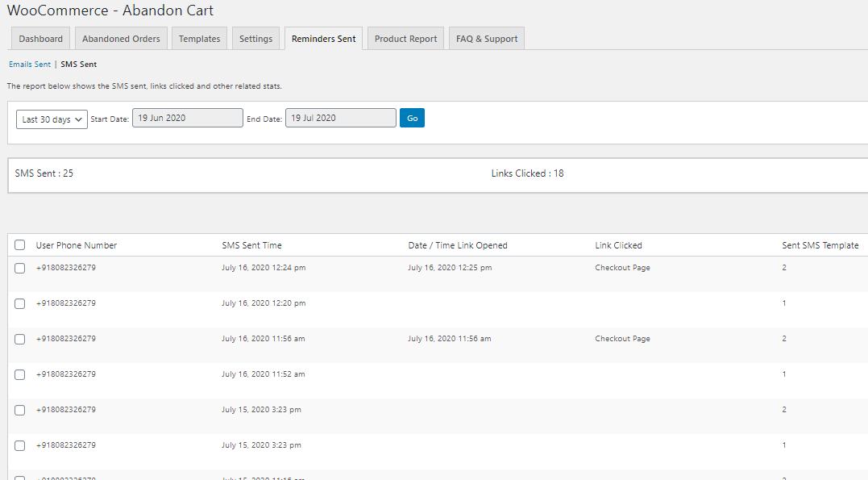Click phone number in 12:24 pm row
Viewport: 868px width, 480px height.
tap(66, 267)
